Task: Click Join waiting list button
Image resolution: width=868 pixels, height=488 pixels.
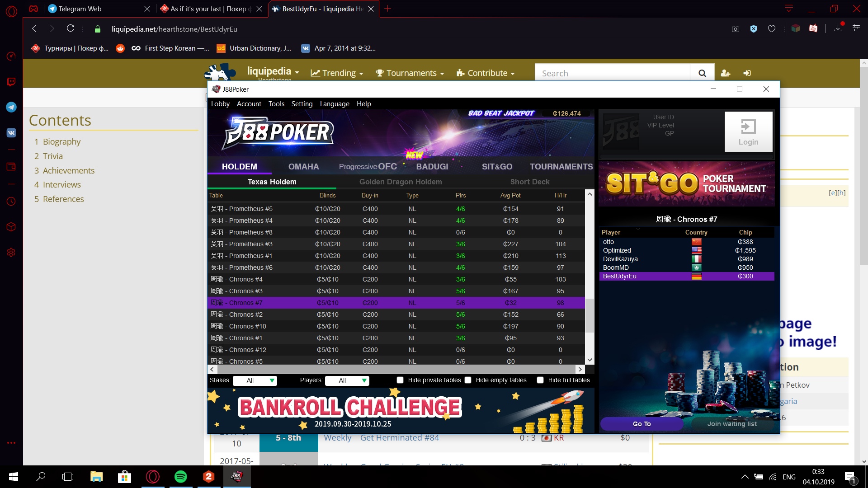Action: (732, 424)
